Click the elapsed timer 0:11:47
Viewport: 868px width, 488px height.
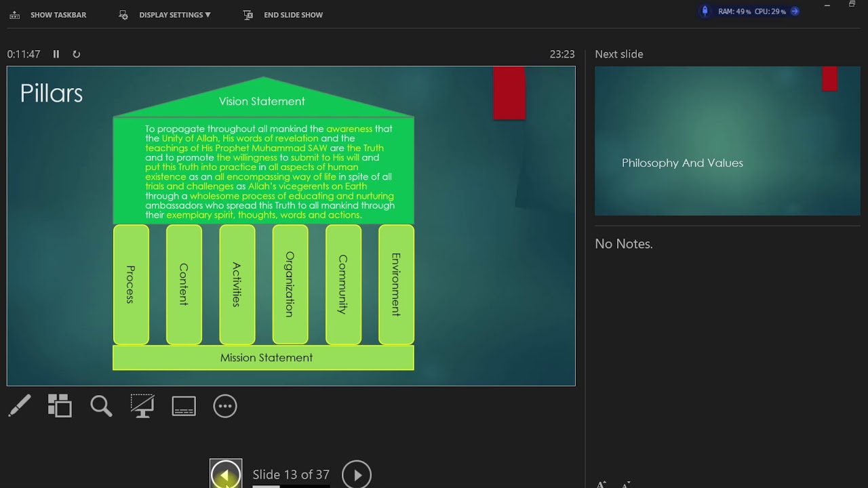coord(24,54)
